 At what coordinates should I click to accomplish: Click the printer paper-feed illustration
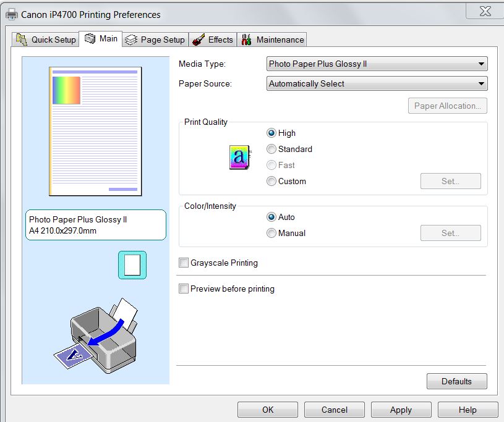96,335
